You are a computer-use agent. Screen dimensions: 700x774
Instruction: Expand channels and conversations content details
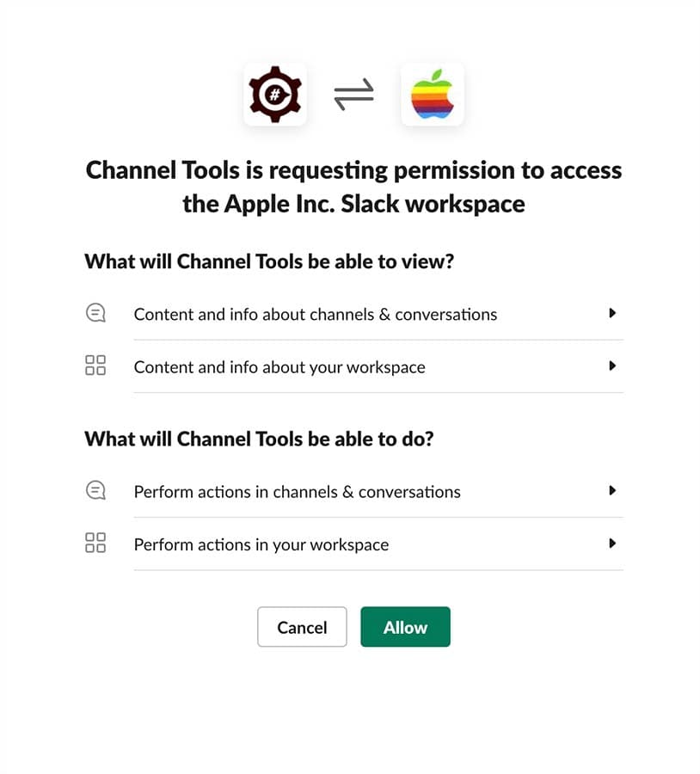tap(613, 313)
